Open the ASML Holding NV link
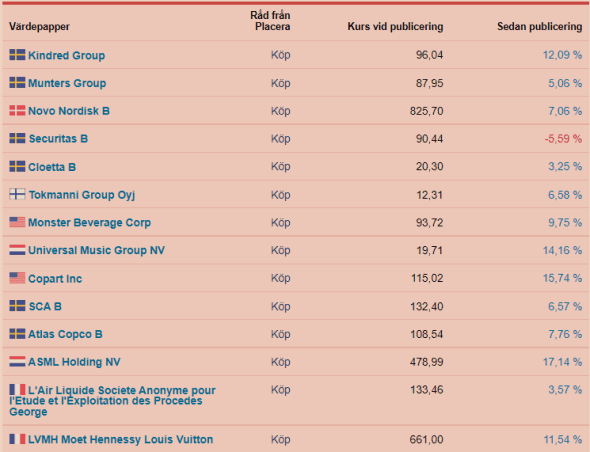The width and height of the screenshot is (590, 452). click(x=74, y=362)
